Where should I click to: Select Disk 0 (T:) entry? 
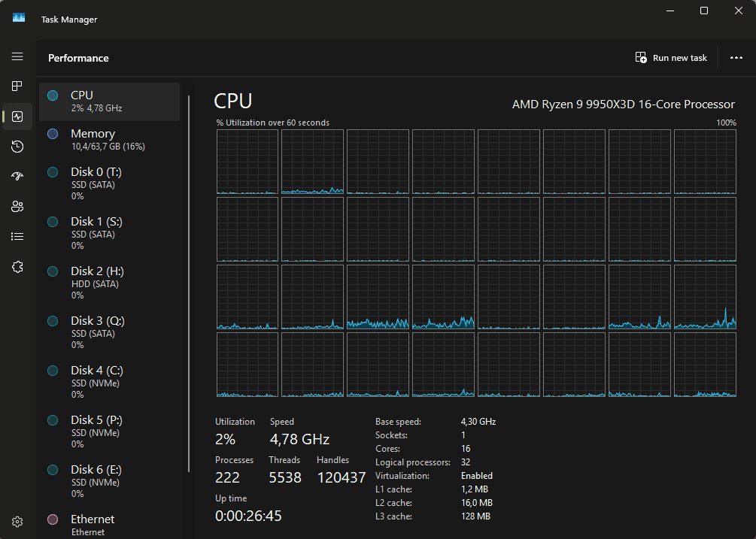[109, 184]
